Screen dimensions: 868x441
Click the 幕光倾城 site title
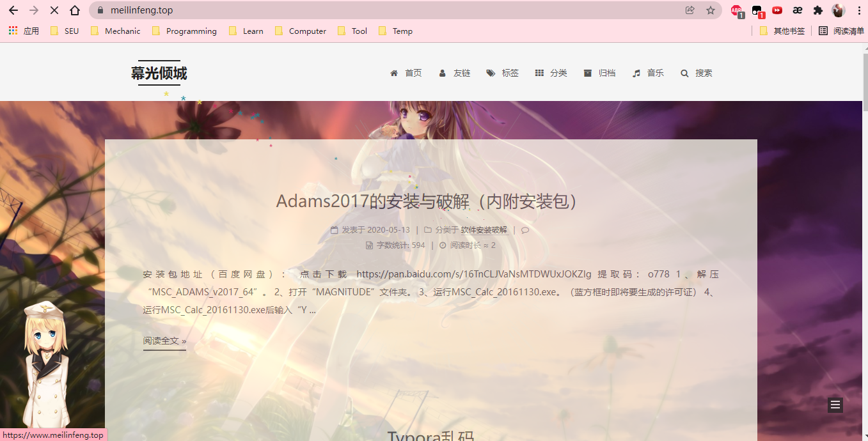click(159, 73)
